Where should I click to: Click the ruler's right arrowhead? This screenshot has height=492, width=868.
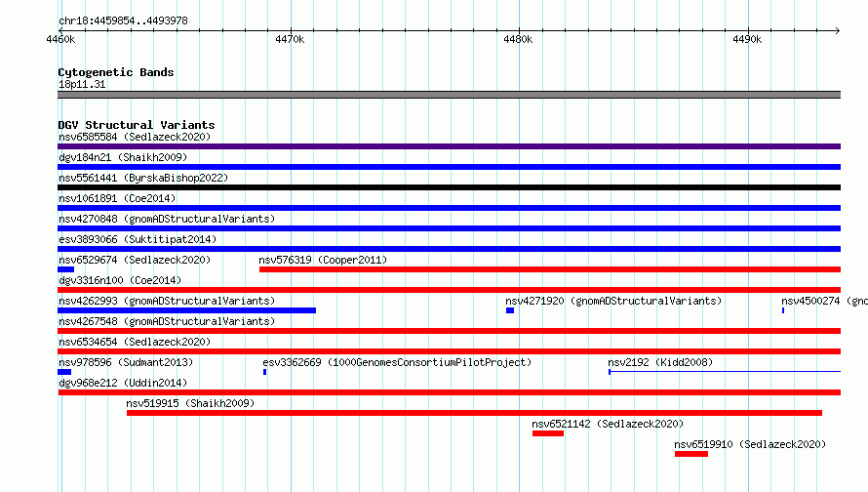pyautogui.click(x=838, y=30)
